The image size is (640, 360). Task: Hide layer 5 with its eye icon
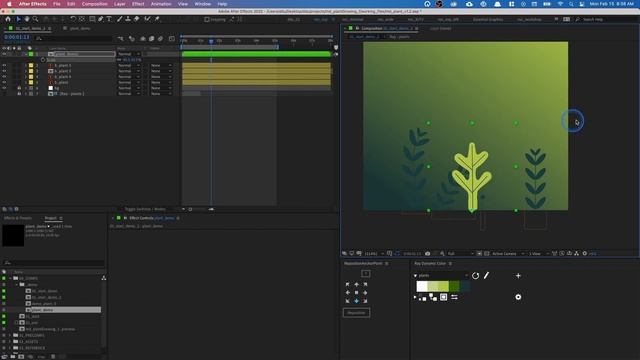click(x=4, y=82)
